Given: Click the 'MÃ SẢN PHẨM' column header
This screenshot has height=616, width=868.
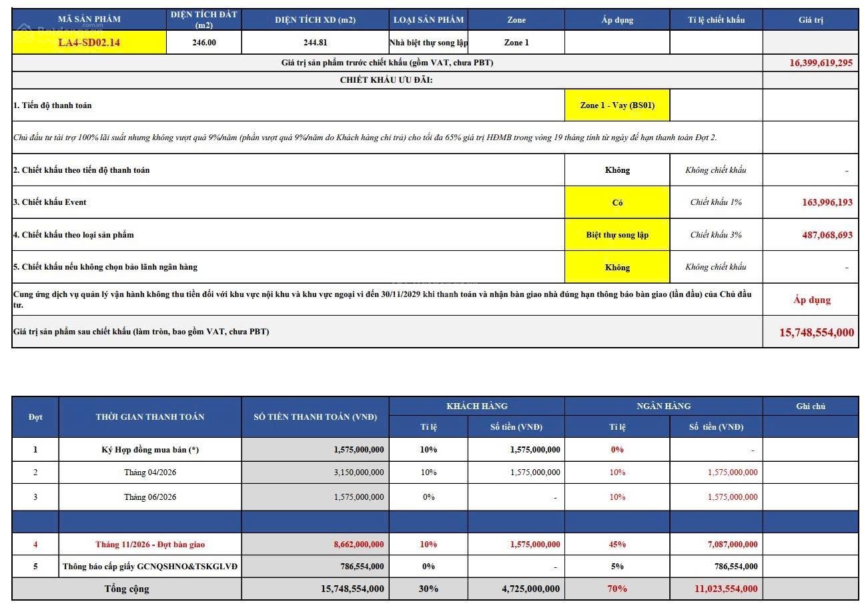Looking at the screenshot, I should pos(89,19).
